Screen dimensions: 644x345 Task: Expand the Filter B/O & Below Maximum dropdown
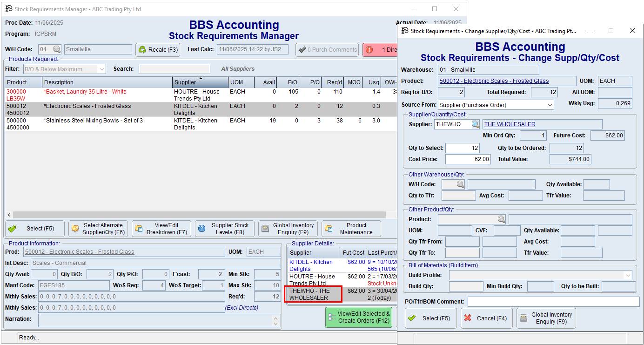coord(102,69)
